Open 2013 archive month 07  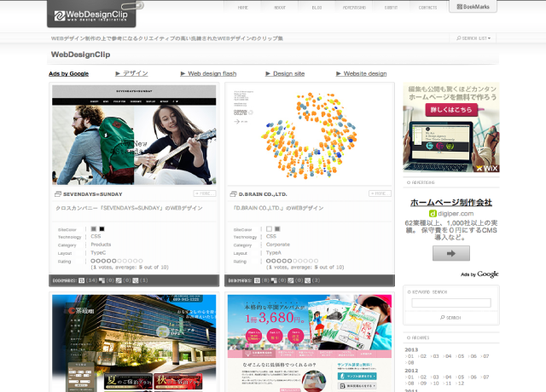tap(485, 356)
